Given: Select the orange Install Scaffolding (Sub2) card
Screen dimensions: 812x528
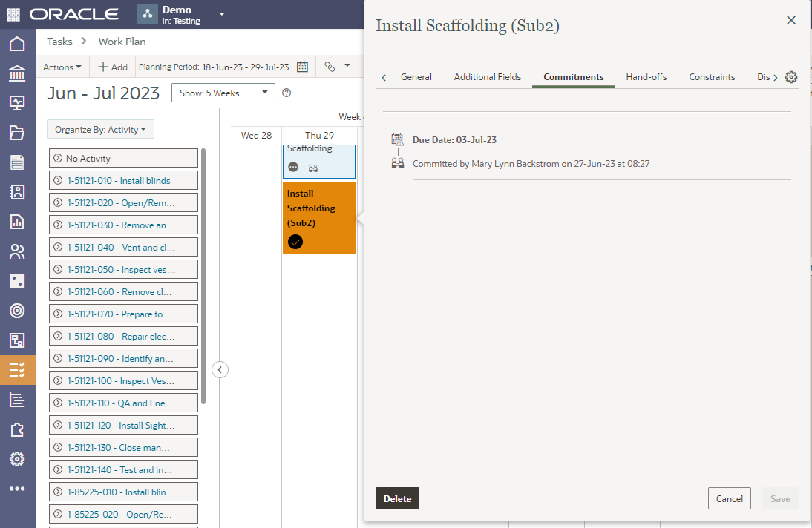Looking at the screenshot, I should (x=318, y=208).
